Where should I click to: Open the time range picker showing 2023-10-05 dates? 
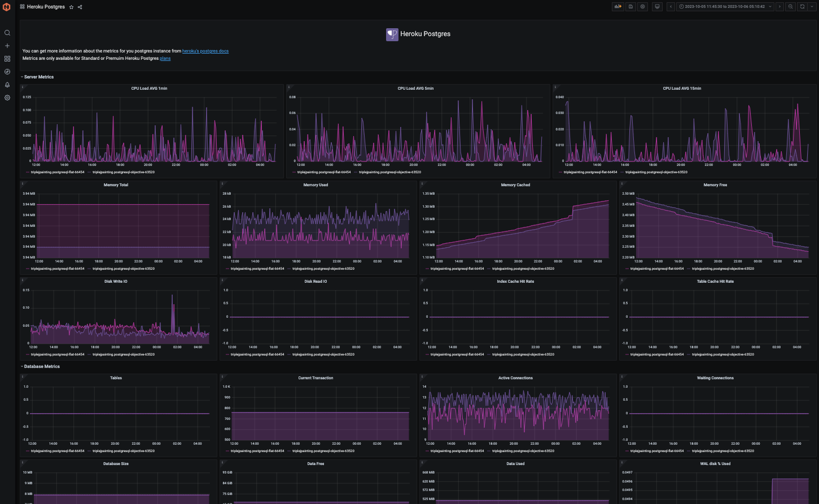click(x=724, y=6)
